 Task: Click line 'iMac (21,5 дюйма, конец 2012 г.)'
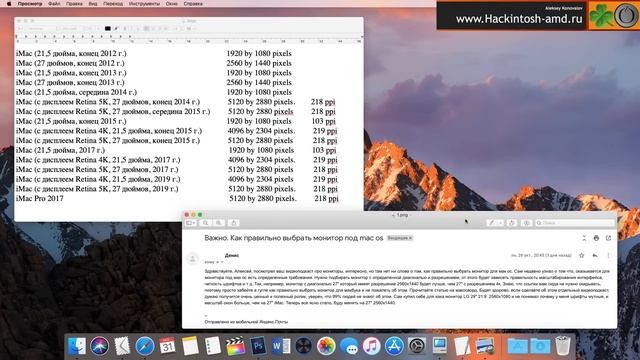pyautogui.click(x=71, y=53)
